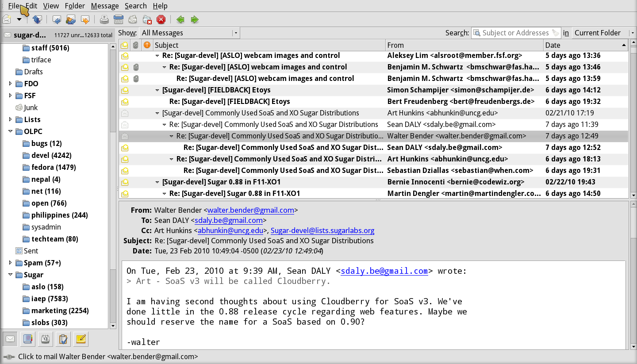Viewport: 637px width, 364px height.
Task: Open the Message menu
Action: pyautogui.click(x=104, y=6)
